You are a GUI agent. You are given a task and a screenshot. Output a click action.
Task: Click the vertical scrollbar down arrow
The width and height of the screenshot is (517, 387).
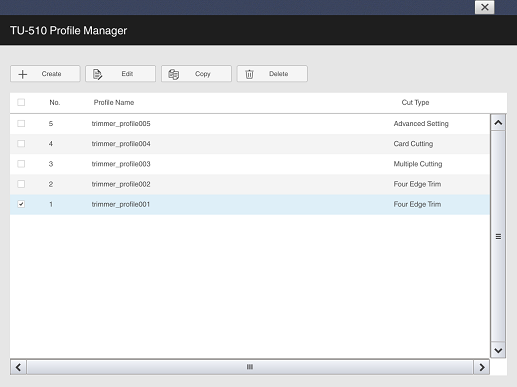(498, 350)
